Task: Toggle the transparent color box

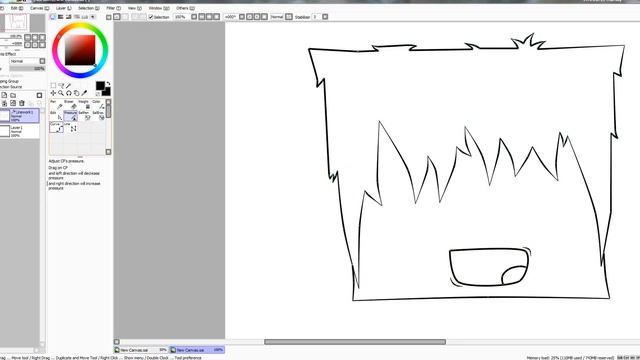Action: tap(98, 94)
